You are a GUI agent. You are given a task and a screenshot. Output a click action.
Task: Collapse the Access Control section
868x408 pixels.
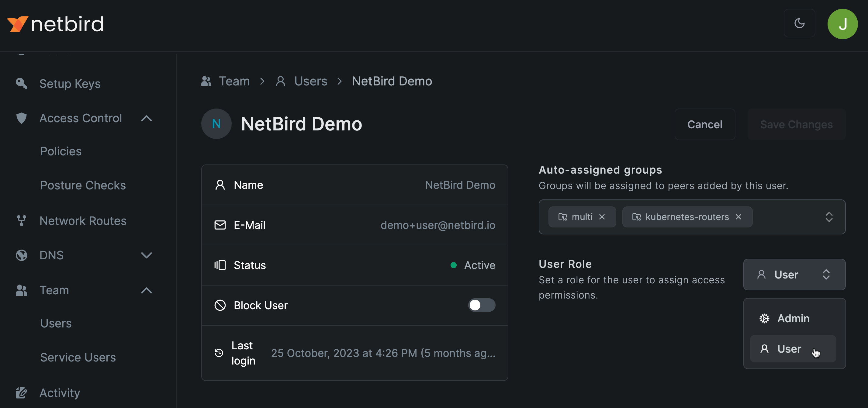point(146,118)
